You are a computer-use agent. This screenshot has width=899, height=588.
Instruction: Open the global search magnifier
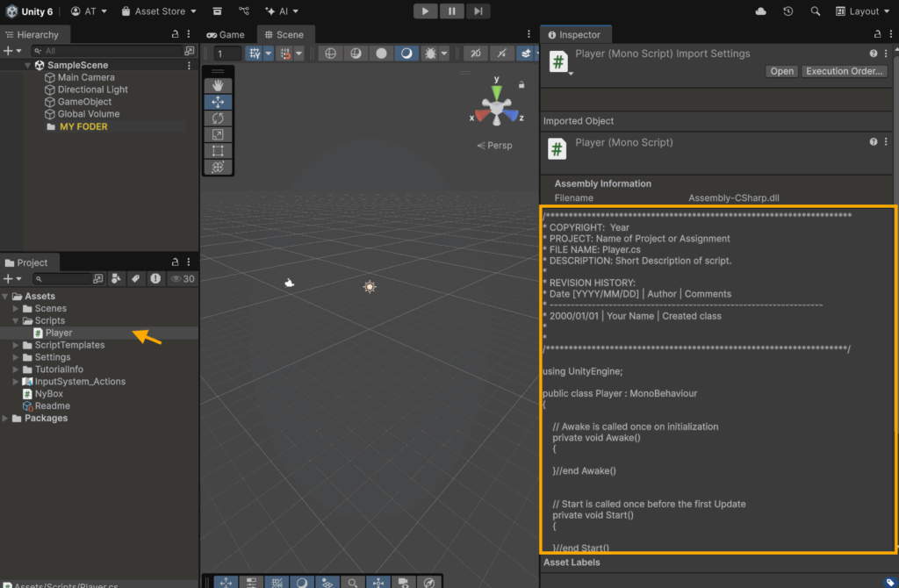pos(815,11)
